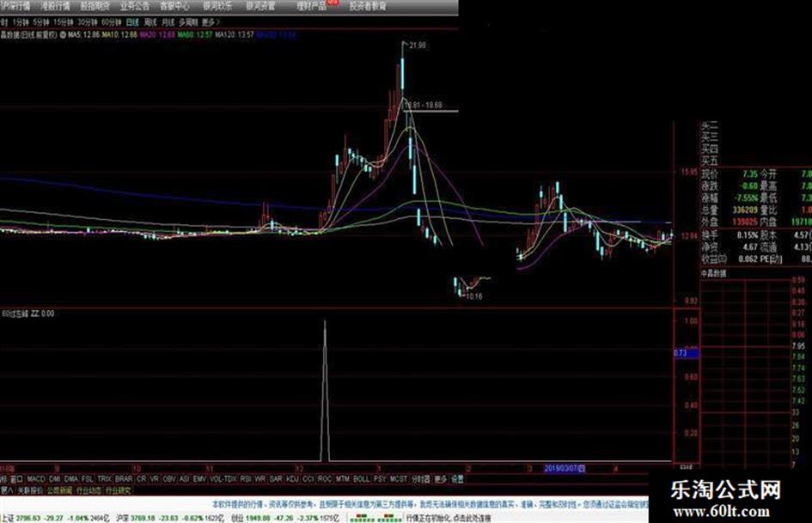This screenshot has width=812, height=523.
Task: Select the 日线 daily period tab
Action: [133, 22]
